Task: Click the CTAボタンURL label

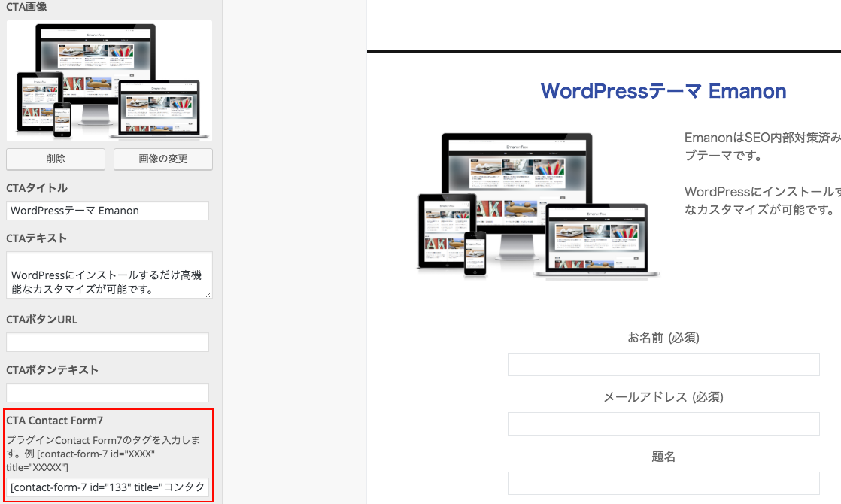Action: click(42, 320)
